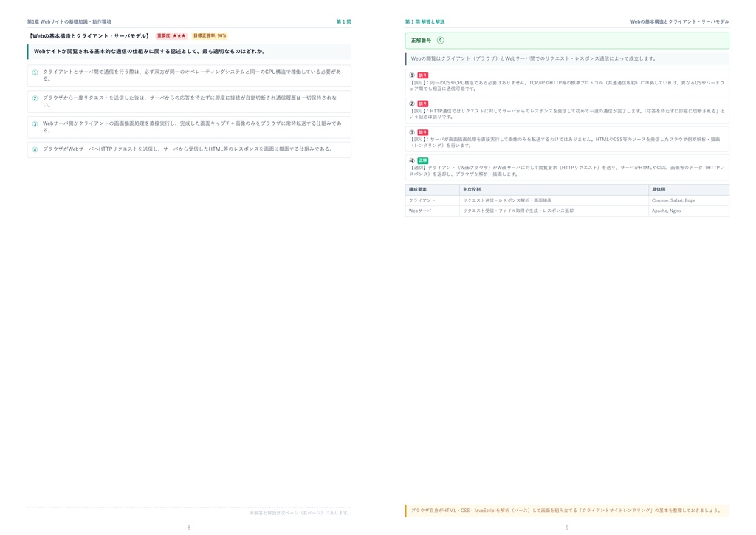Click the header '第1問 解答と解説' on the right page
This screenshot has width=756, height=535.
425,21
